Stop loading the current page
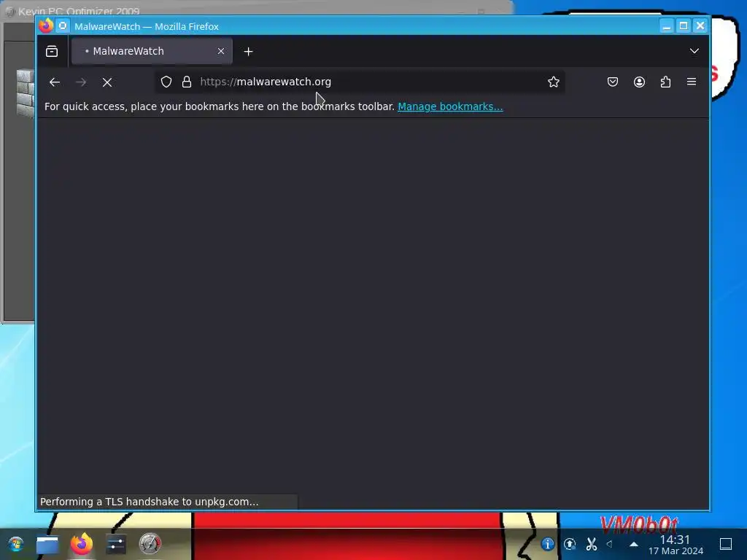Viewport: 747px width, 560px height. pyautogui.click(x=107, y=82)
